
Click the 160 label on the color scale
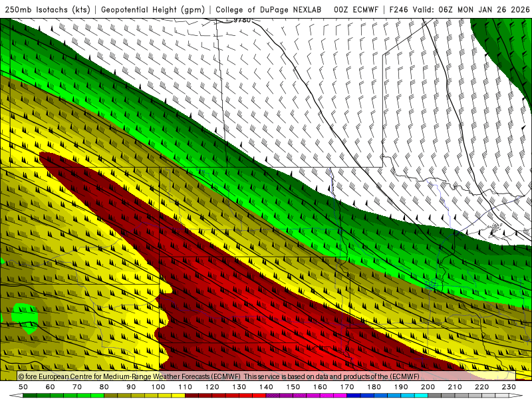point(320,387)
